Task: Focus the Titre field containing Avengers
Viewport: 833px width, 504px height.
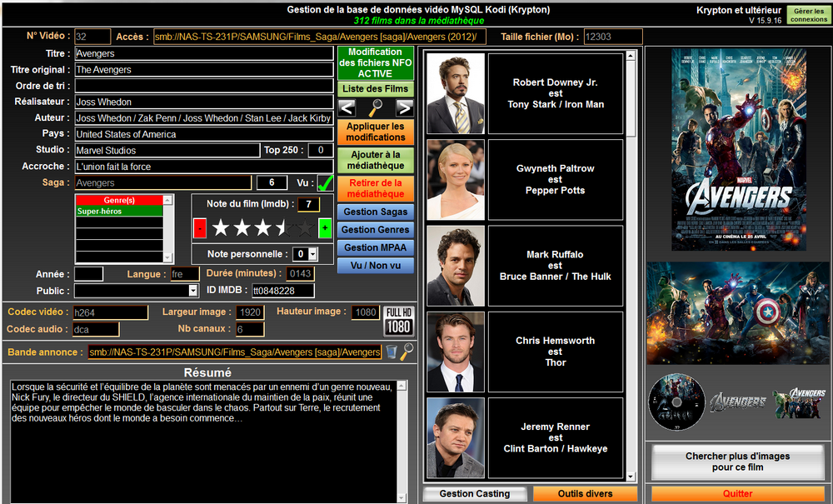Action: pos(204,53)
